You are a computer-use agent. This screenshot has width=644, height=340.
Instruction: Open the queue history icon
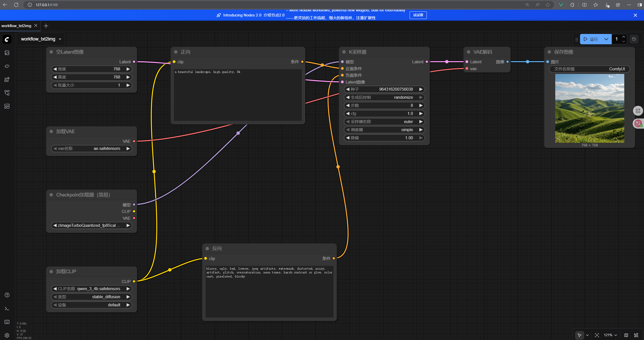click(634, 39)
